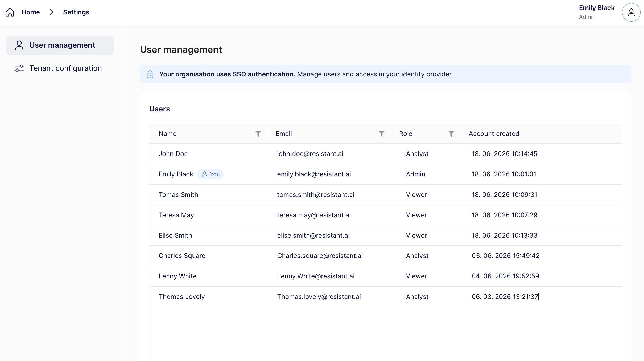Viewport: 644px width, 361px height.
Task: Go to Settings breadcrumb
Action: [x=76, y=12]
